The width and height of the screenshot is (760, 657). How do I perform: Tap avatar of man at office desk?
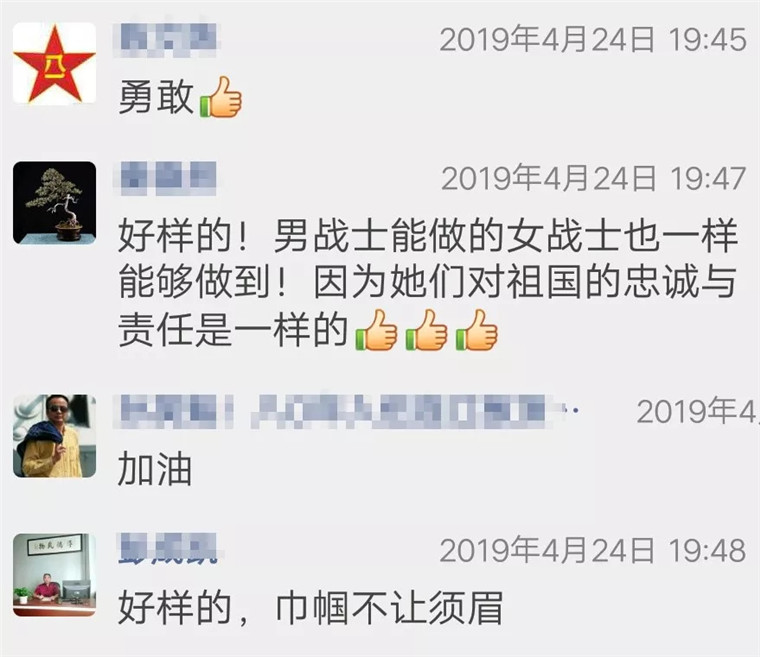[x=54, y=575]
